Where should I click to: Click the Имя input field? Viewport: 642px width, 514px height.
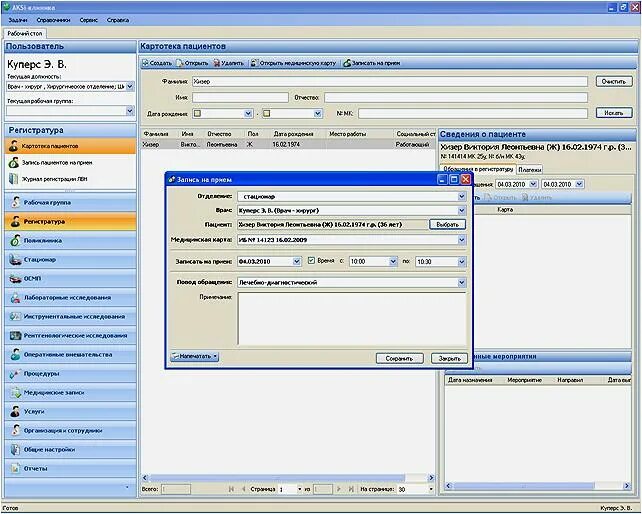tap(240, 97)
